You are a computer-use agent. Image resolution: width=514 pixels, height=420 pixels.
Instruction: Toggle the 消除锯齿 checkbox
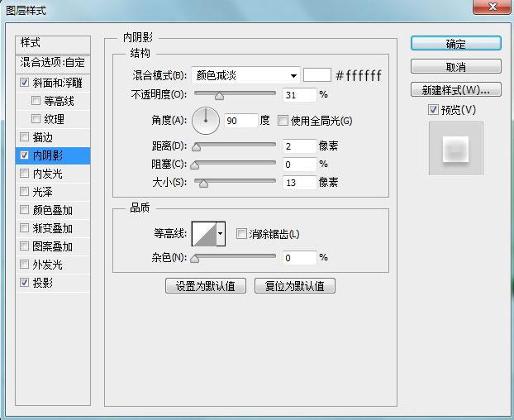[x=241, y=234]
